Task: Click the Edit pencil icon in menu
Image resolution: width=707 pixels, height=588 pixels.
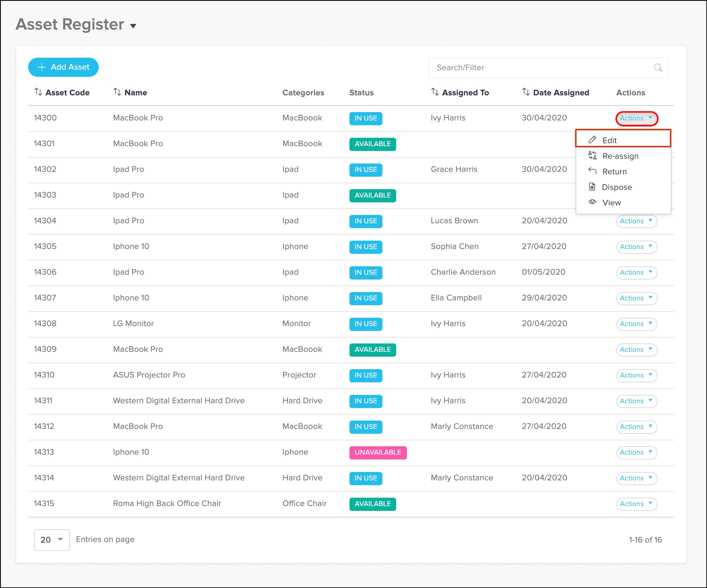Action: (x=592, y=140)
